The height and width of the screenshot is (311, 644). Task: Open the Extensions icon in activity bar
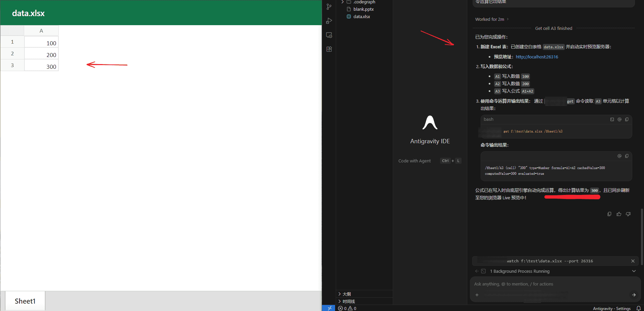[x=329, y=49]
